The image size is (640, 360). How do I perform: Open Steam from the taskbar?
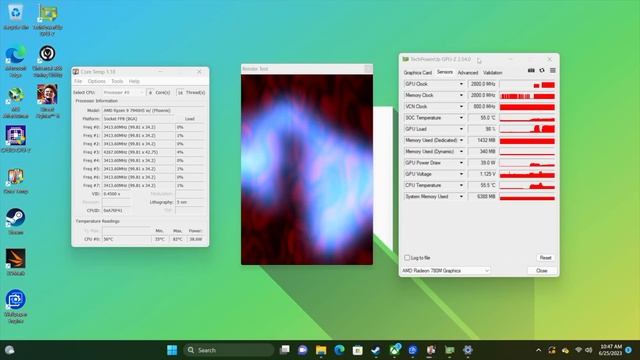point(376,350)
